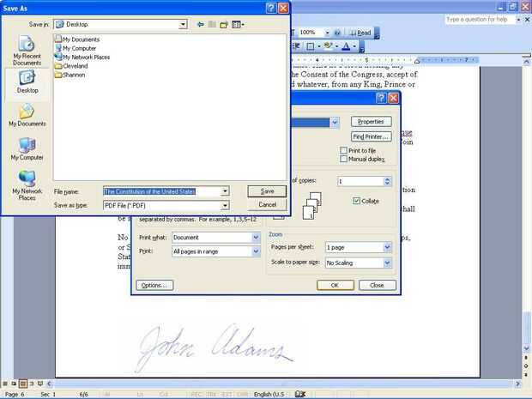532x399 pixels.
Task: Click the select browse object circle icon
Action: click(x=526, y=366)
